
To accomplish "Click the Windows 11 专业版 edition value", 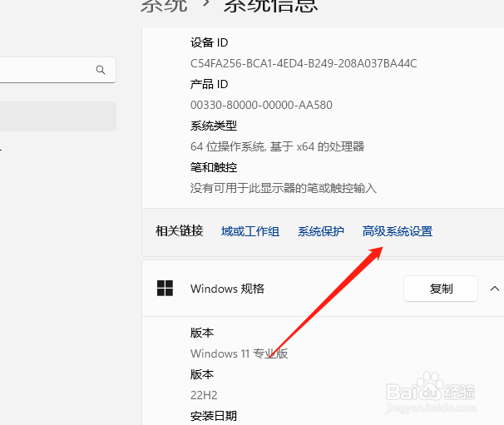I will coord(239,353).
